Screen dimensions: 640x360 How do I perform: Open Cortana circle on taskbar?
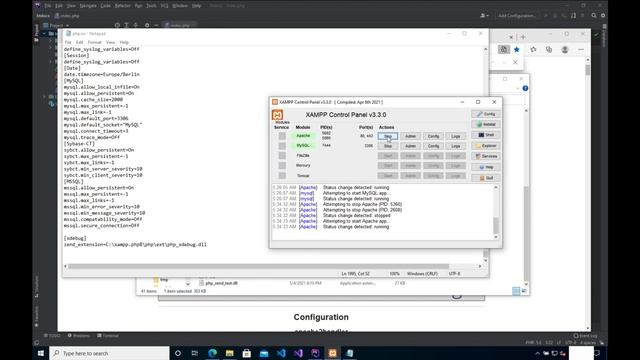(178, 353)
